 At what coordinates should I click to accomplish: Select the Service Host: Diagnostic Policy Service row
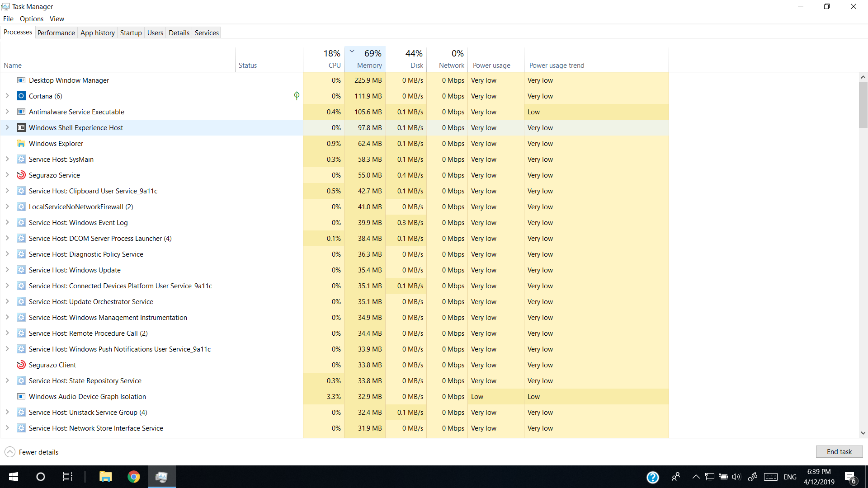pos(335,254)
